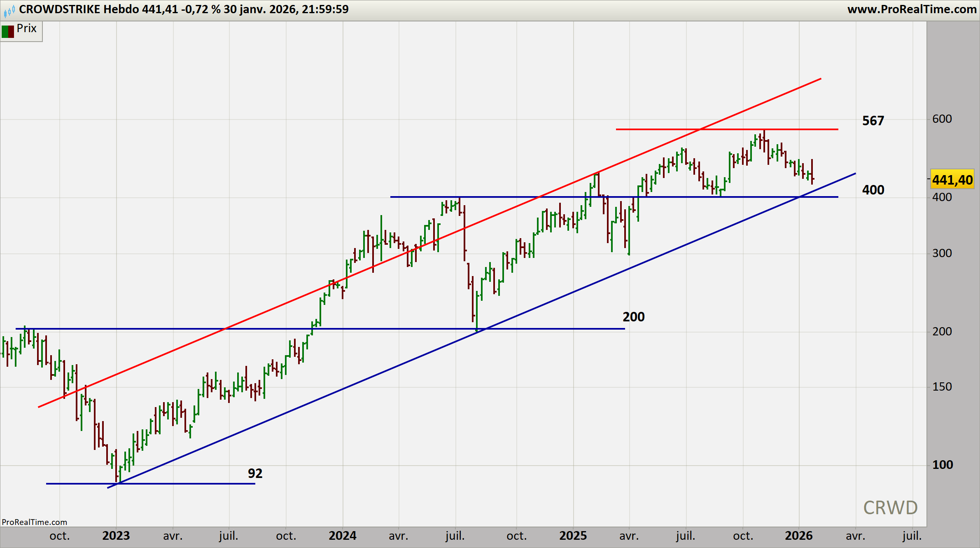Click the 400 support annotation text
Screen dimensions: 980x548
point(873,190)
